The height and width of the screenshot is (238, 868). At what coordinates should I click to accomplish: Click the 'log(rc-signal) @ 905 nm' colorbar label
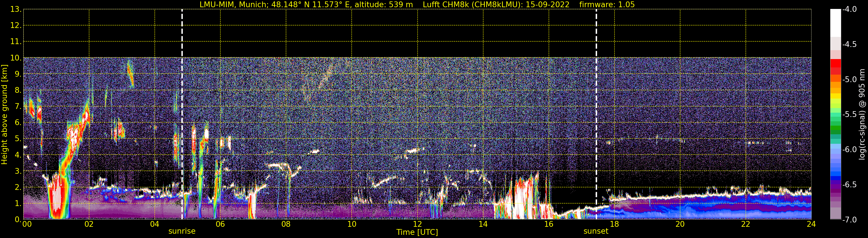click(x=862, y=114)
